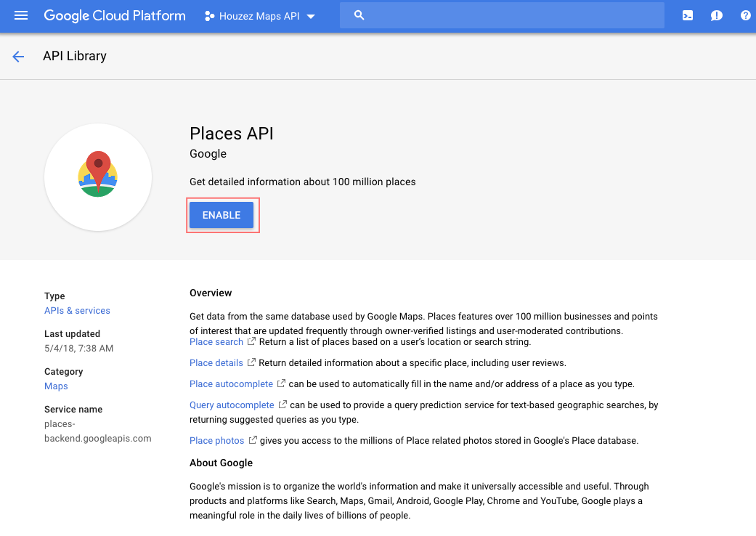
Task: Open the Query autocomplete link
Action: coord(232,405)
